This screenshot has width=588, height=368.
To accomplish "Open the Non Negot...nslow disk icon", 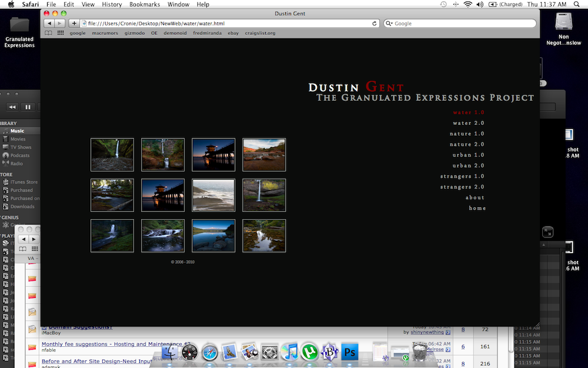I will pos(564,28).
